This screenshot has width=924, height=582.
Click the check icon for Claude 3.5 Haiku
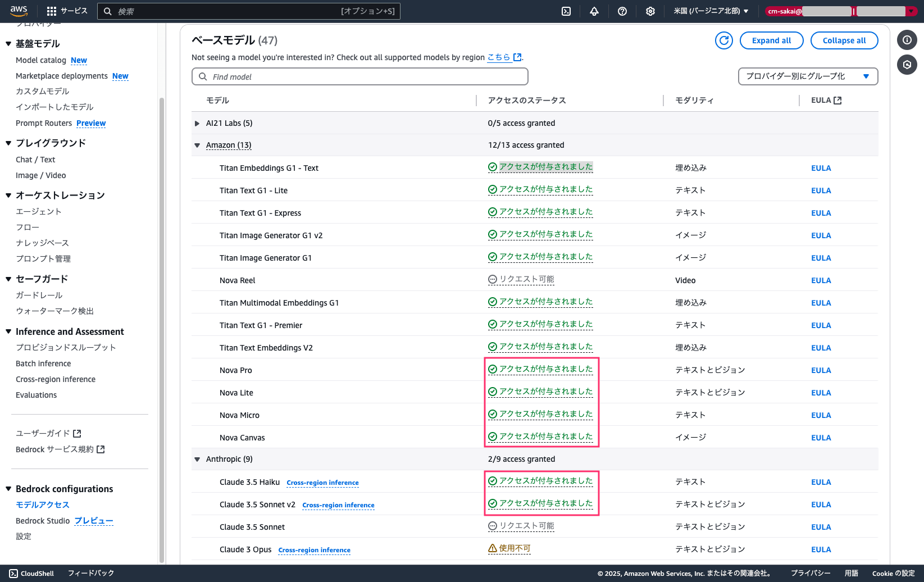(493, 481)
